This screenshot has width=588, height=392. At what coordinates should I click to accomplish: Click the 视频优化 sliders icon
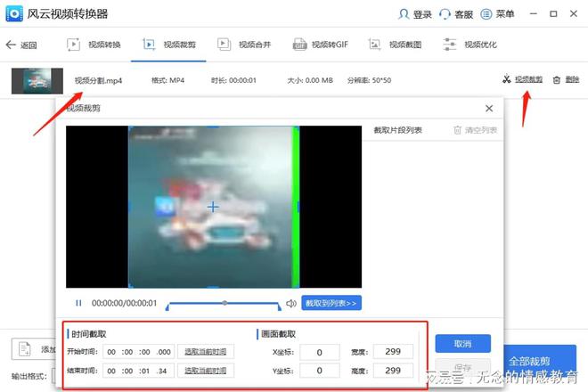pos(449,45)
